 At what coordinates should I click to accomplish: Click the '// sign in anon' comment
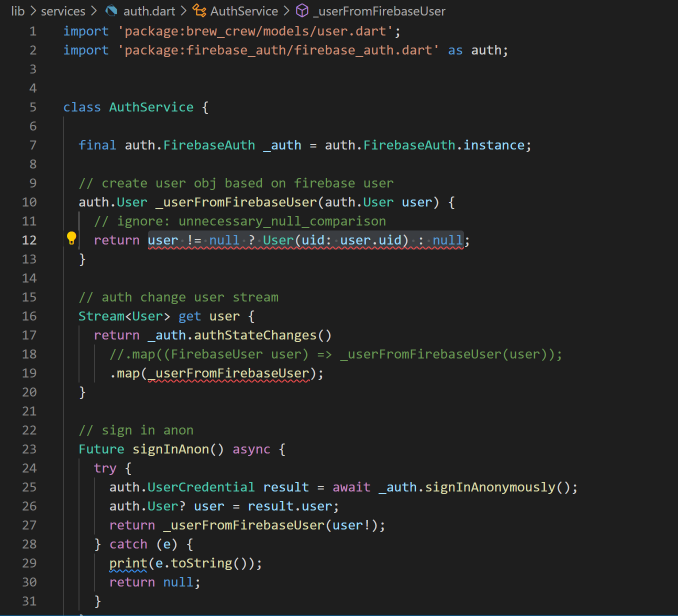136,430
